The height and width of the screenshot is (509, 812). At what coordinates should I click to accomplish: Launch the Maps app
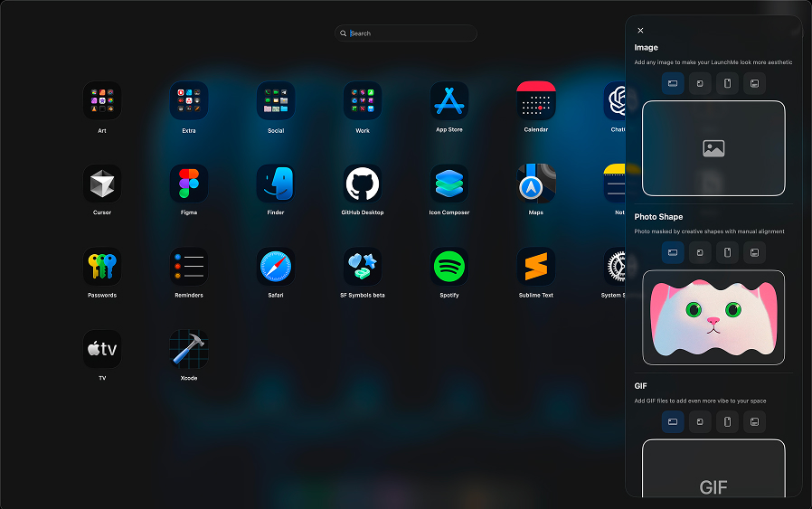point(536,184)
